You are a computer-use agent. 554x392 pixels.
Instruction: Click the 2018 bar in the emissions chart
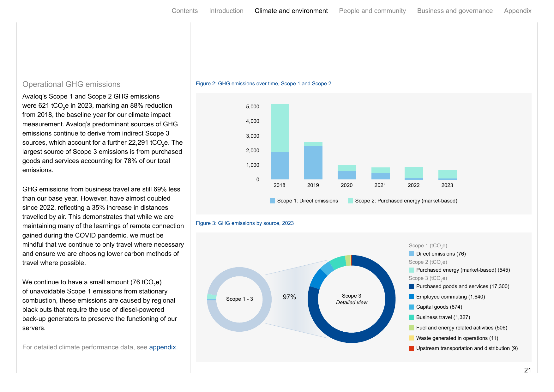280,142
